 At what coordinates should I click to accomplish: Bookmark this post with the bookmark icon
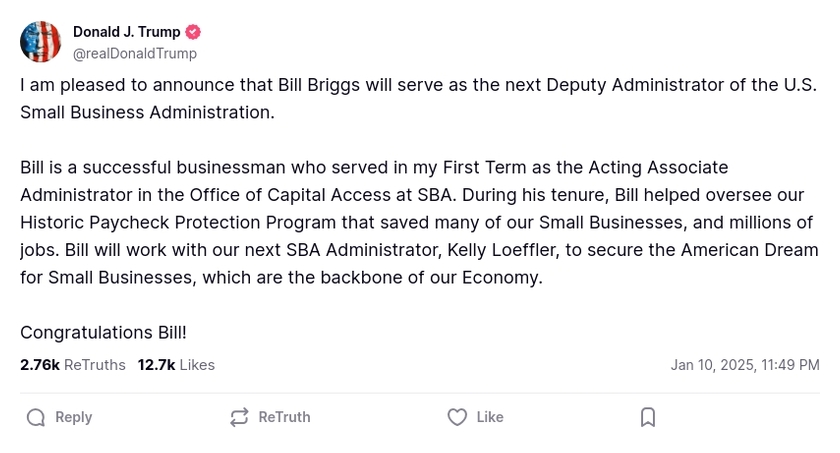click(648, 417)
